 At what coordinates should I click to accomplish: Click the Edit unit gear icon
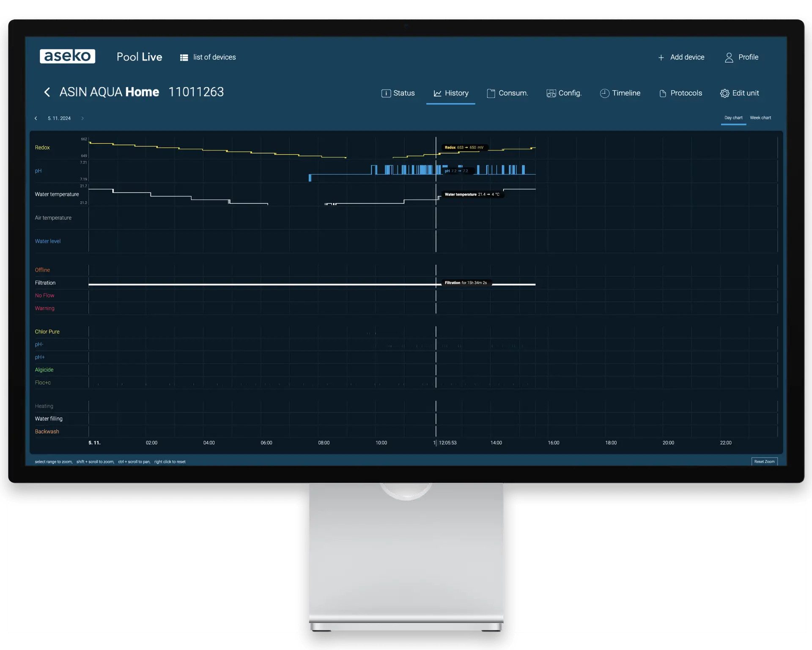[x=724, y=94]
